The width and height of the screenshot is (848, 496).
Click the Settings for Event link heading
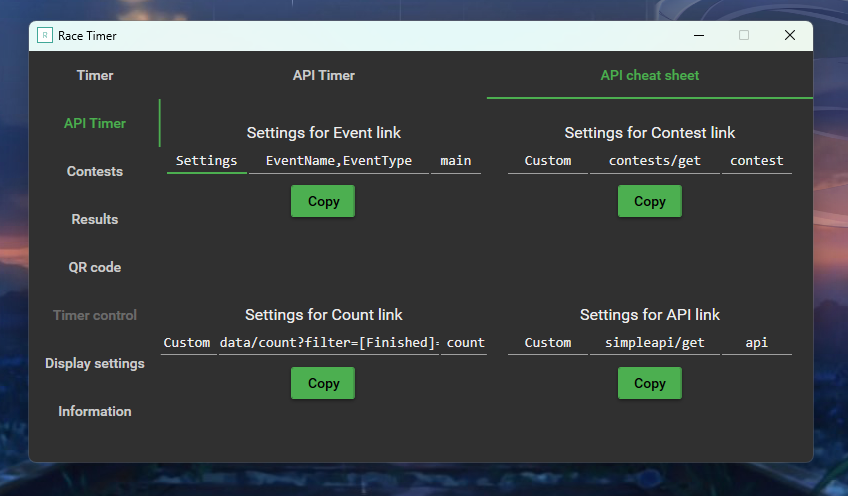pyautogui.click(x=323, y=133)
